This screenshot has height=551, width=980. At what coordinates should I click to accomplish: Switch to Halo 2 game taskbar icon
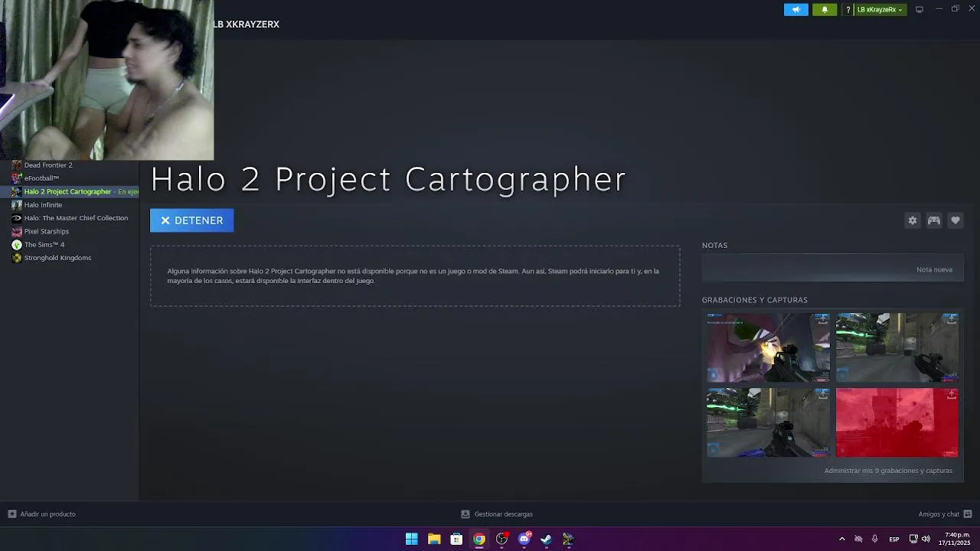(568, 539)
